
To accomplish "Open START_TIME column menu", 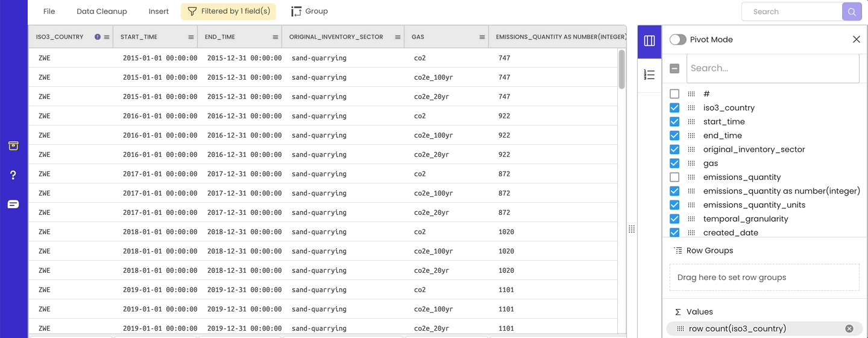I will coord(191,37).
